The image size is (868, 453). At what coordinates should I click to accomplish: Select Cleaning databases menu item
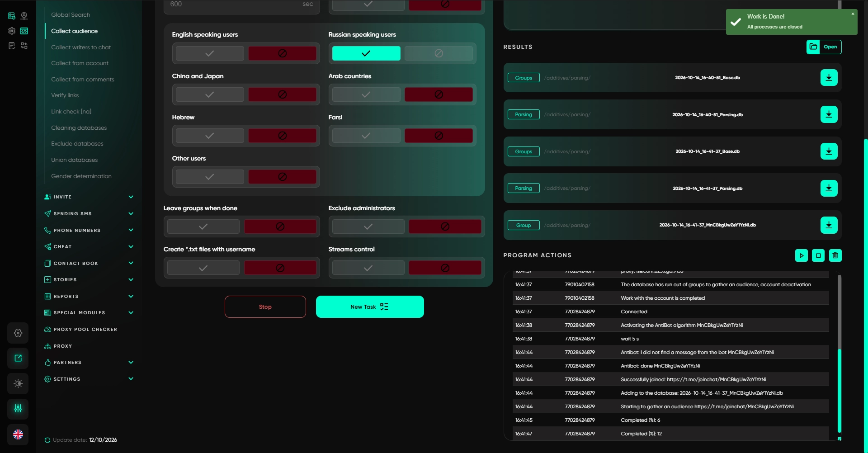coord(79,128)
